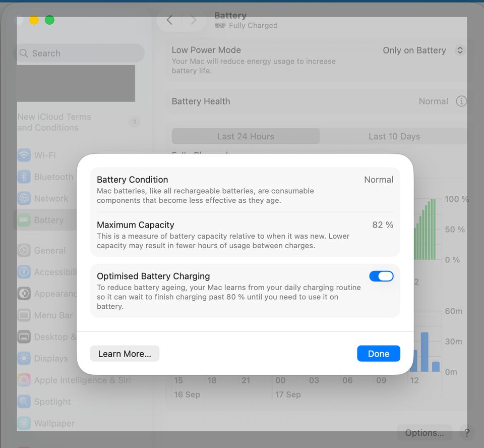
Task: Switch to the Last 24 Hours tab
Action: (x=246, y=136)
